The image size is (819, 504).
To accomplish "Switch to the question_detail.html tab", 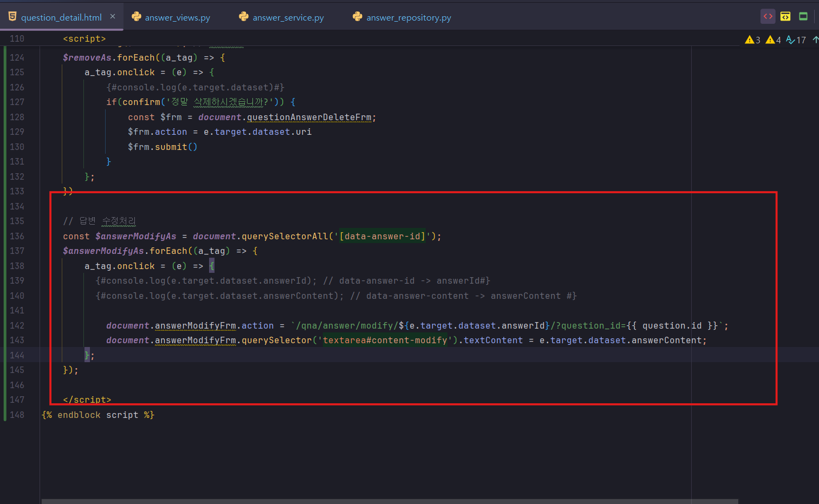I will pos(61,17).
